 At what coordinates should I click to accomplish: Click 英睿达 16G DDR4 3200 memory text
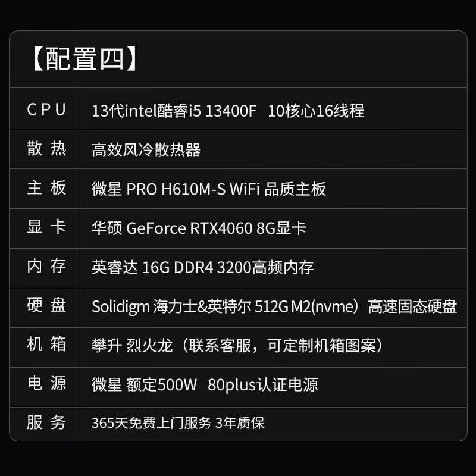click(202, 267)
